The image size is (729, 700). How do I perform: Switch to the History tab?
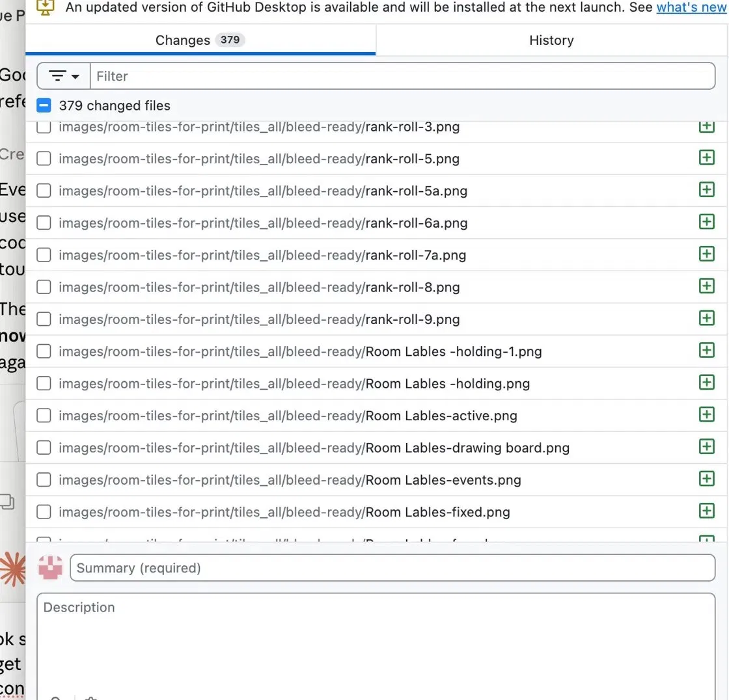(551, 40)
